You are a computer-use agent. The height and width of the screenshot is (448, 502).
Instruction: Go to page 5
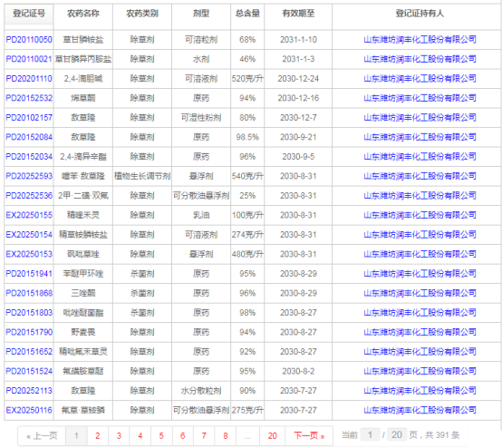(x=161, y=436)
